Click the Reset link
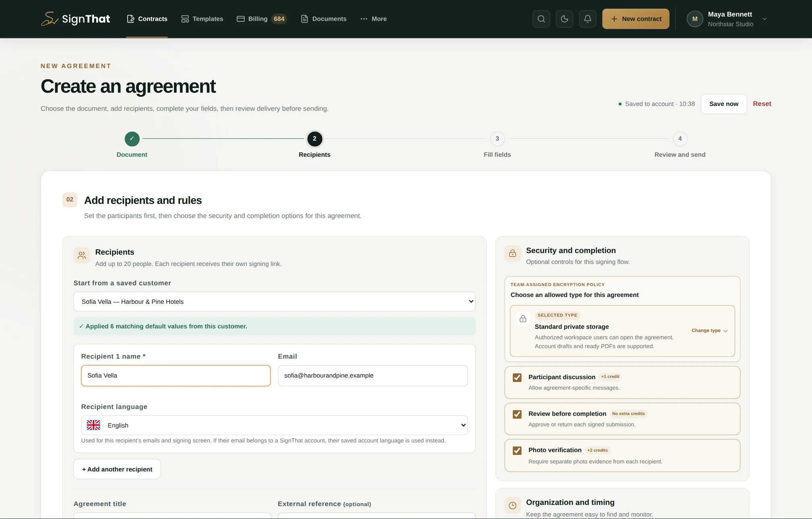 click(762, 104)
